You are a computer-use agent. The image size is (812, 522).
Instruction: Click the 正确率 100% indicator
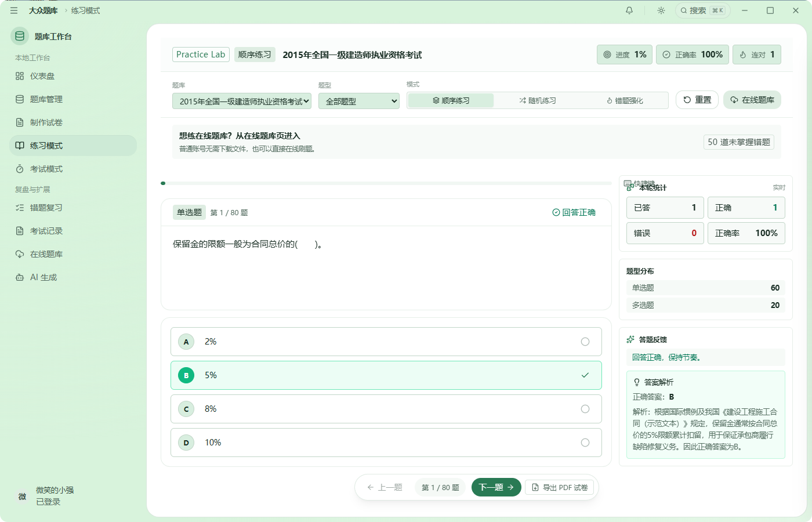[x=693, y=55]
